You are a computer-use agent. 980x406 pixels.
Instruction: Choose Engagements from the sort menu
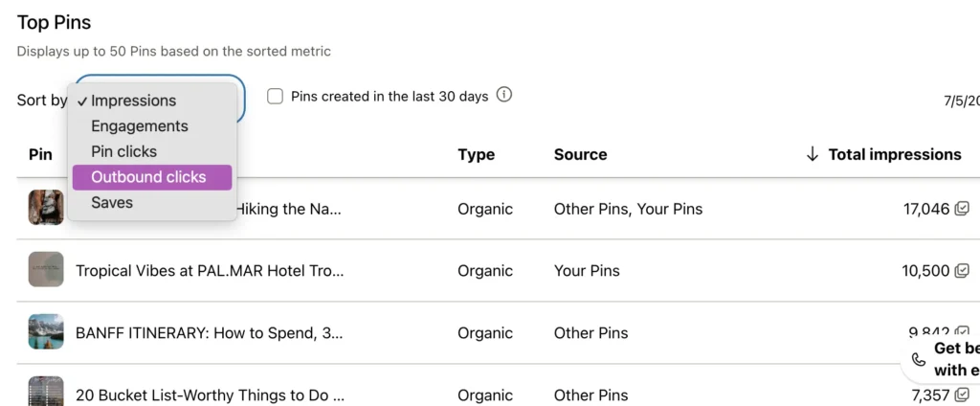coord(140,126)
